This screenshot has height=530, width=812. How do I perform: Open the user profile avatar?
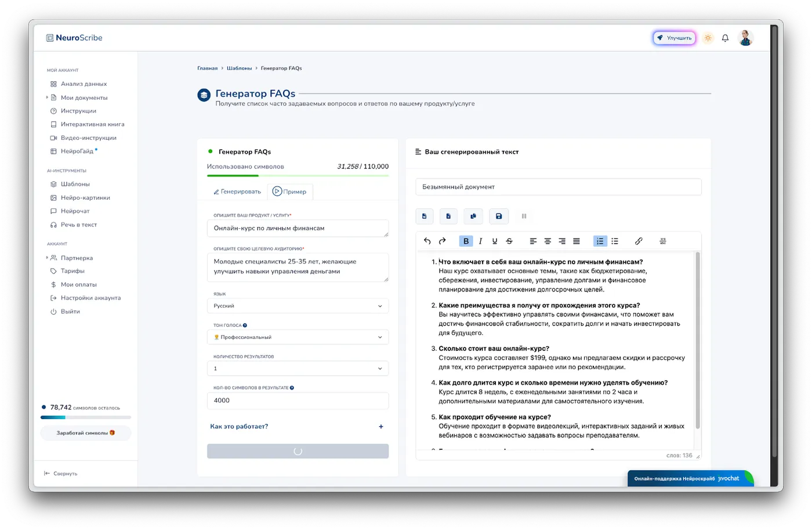click(x=746, y=38)
